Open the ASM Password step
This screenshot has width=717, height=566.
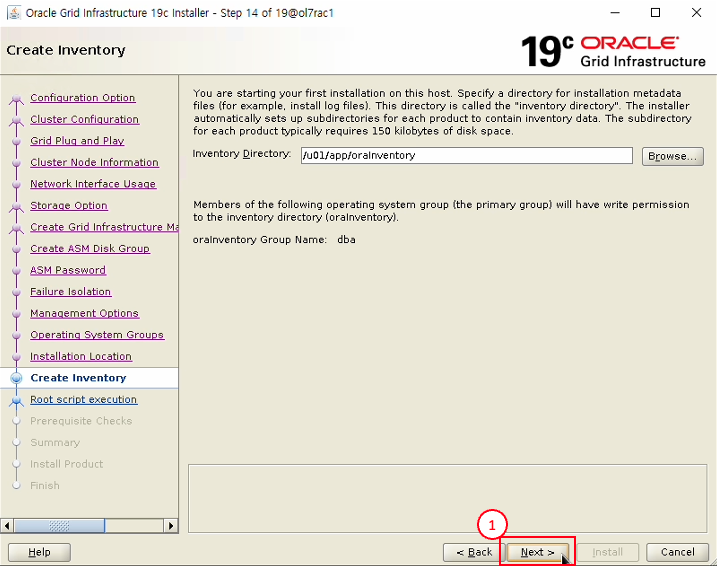(x=68, y=270)
